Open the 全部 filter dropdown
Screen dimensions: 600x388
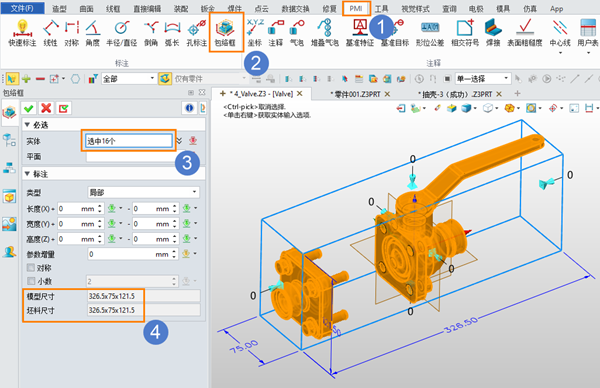tap(129, 79)
